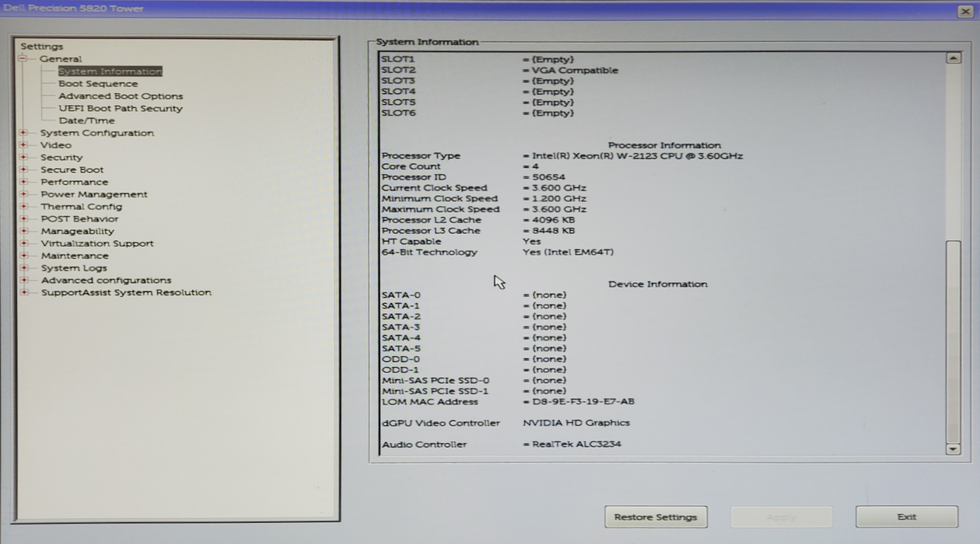The image size is (980, 544).
Task: Select System Information tree item
Action: click(x=110, y=71)
